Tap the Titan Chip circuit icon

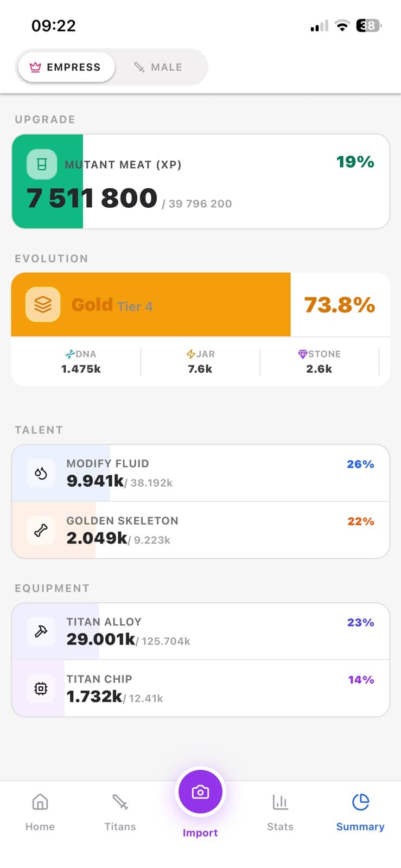(x=40, y=688)
